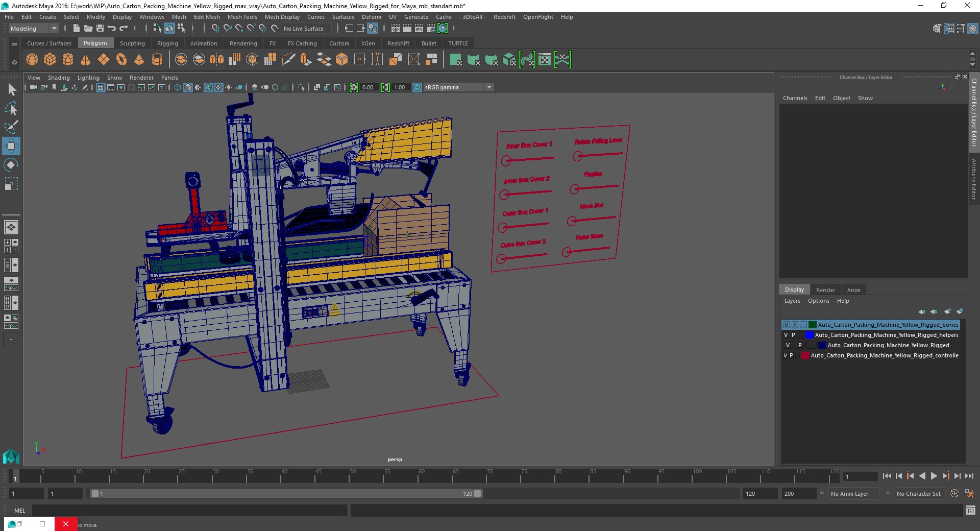980x531 pixels.
Task: Open the shelf options gear menu
Action: (14, 62)
